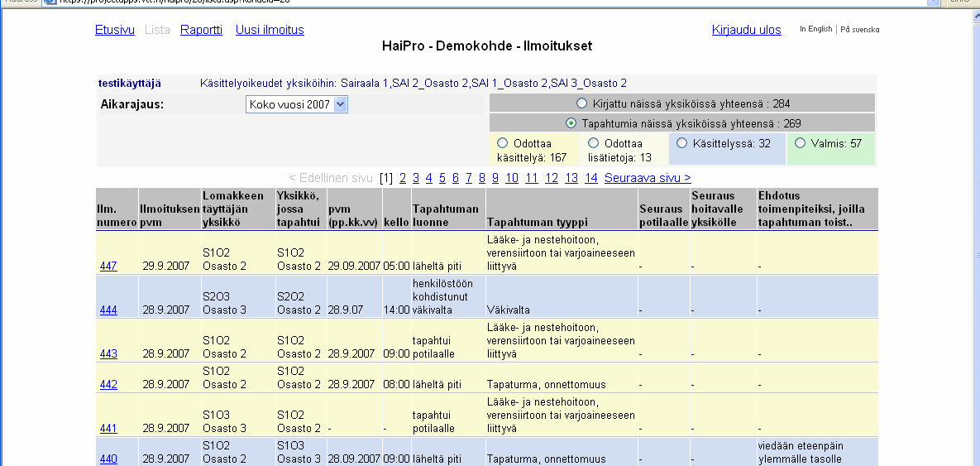Open the Etusivu home link
Screen dimensions: 980x466
114,30
